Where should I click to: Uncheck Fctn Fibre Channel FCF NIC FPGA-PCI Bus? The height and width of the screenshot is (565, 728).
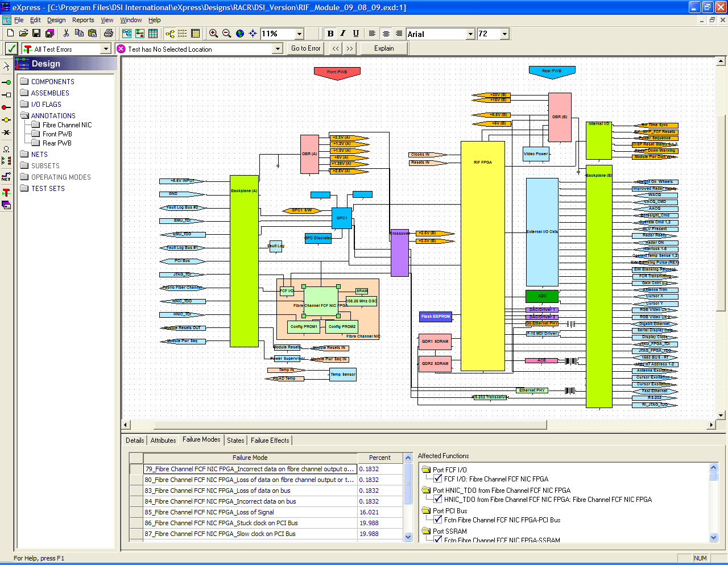tap(438, 520)
